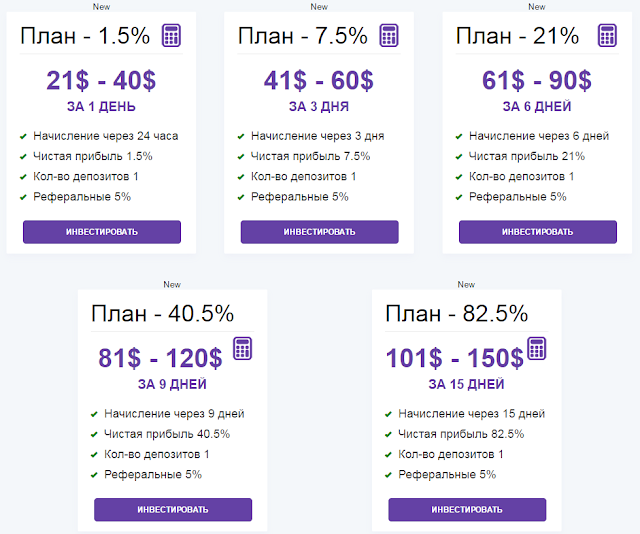Click Инвестировать for the 21$ - 40$ plan
Screen dimensions: 640x534
pos(102,232)
